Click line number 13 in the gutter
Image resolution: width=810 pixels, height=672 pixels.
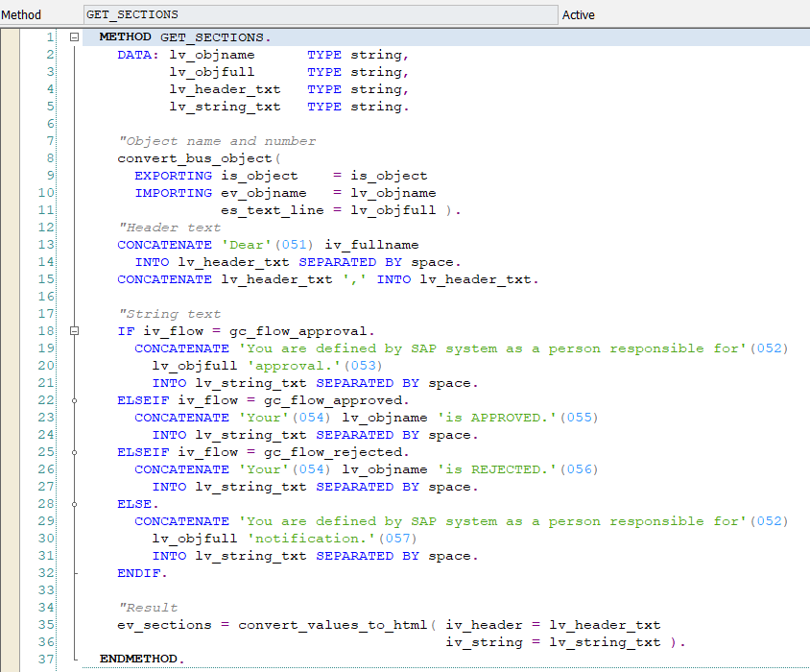pos(46,245)
